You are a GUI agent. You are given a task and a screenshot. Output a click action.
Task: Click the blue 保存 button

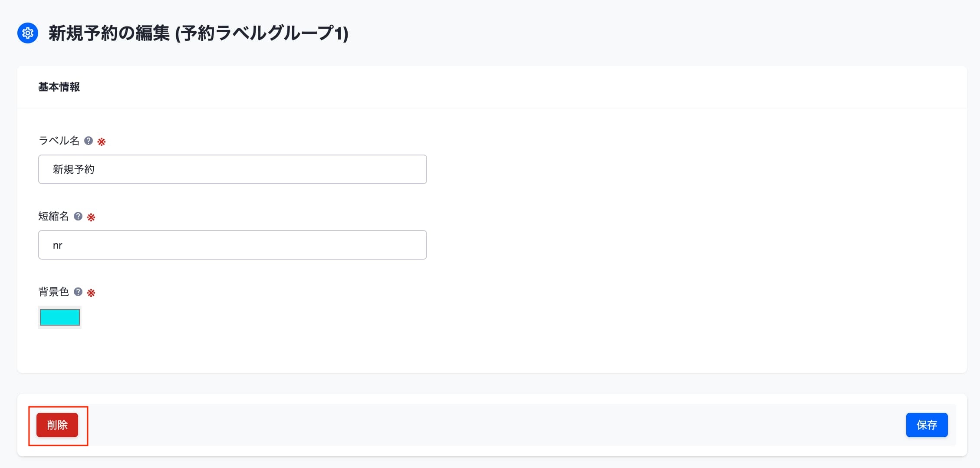[927, 425]
